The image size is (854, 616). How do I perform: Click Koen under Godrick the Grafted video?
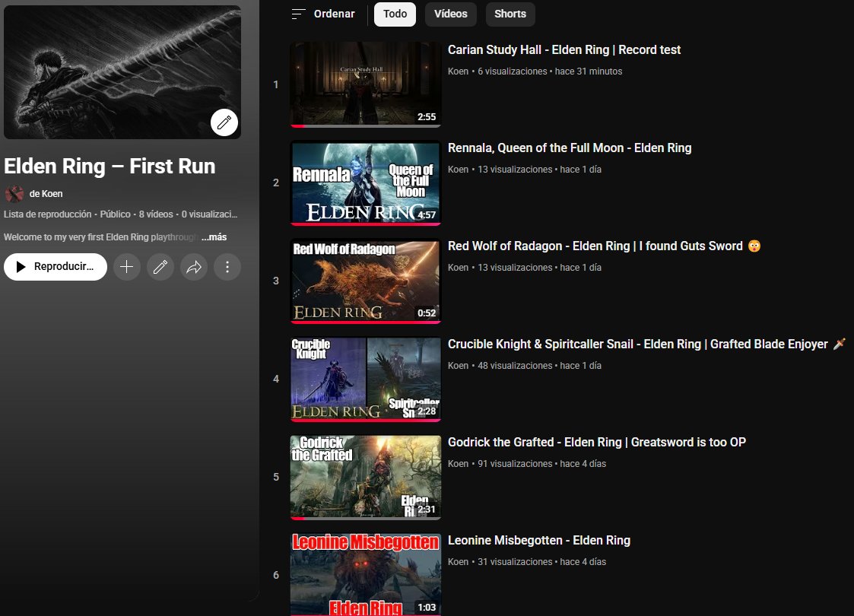click(458, 463)
